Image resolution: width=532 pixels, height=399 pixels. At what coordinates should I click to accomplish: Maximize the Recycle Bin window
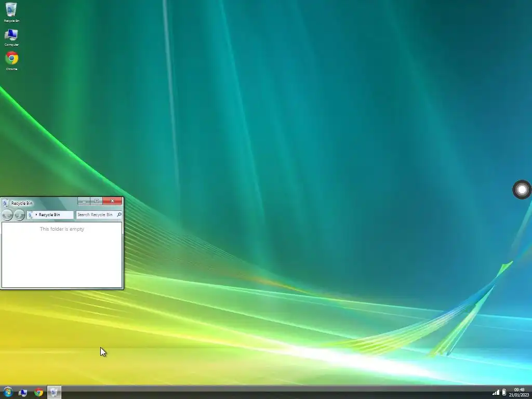96,201
